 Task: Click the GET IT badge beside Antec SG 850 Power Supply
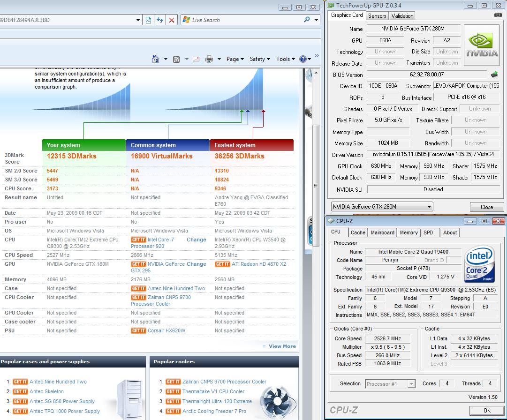[x=20, y=401]
